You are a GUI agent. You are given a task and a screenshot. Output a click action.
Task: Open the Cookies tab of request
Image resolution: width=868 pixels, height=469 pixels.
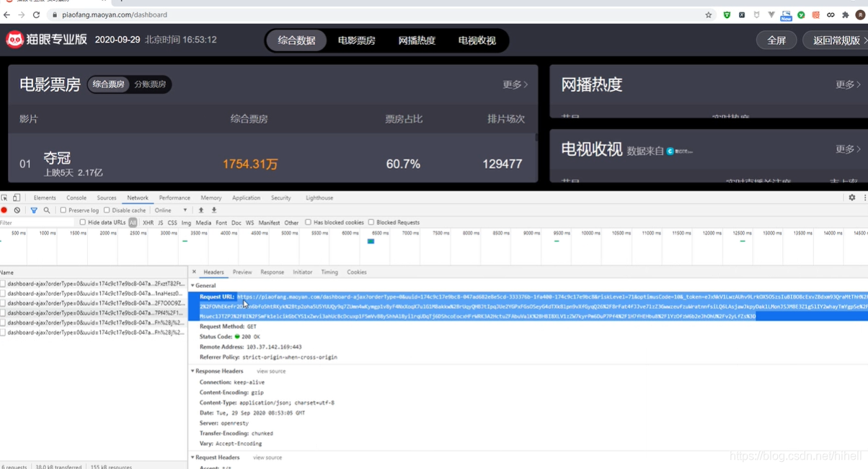[357, 272]
